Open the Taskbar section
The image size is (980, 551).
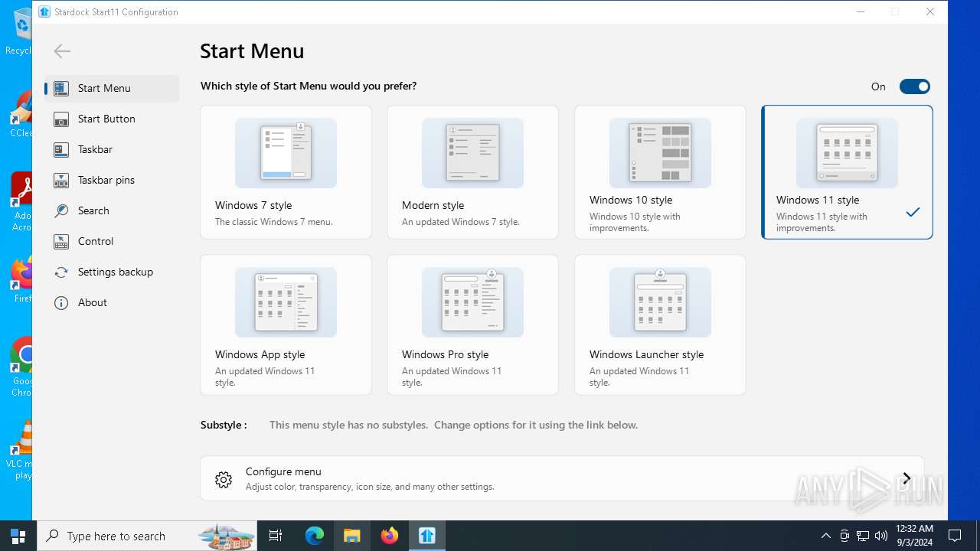(x=112, y=149)
